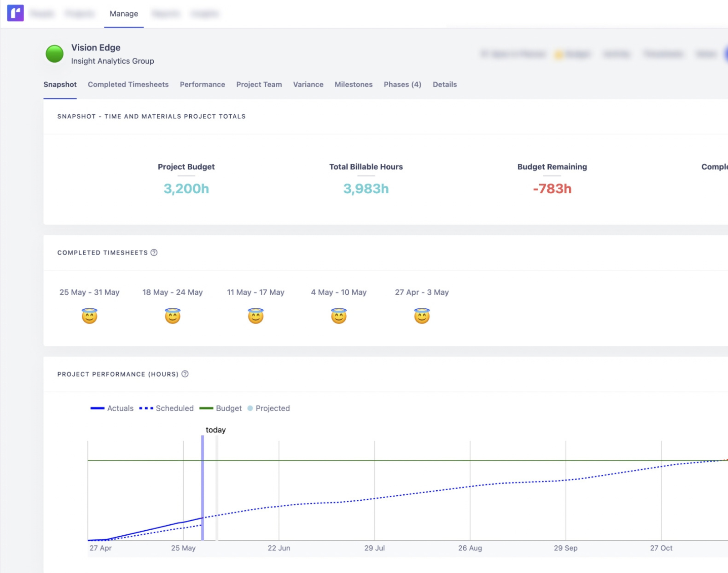The height and width of the screenshot is (573, 728).
Task: Click the 4 May - 10 May smiley
Action: click(x=339, y=316)
